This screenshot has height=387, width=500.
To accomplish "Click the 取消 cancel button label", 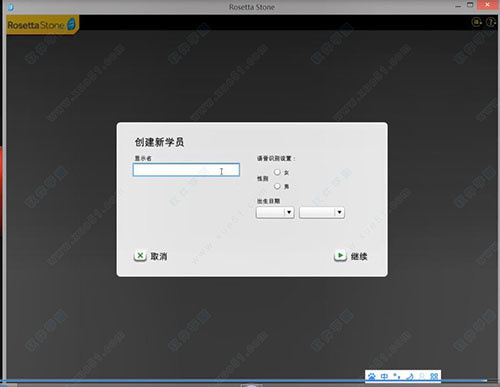I will click(x=159, y=256).
